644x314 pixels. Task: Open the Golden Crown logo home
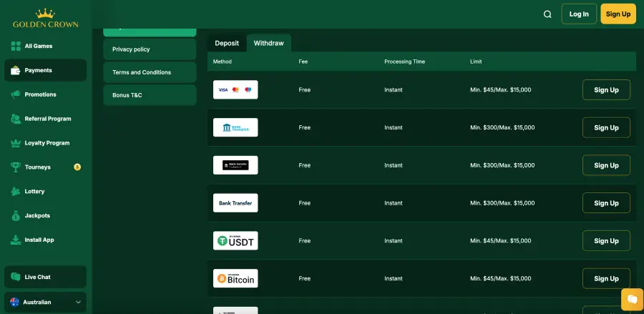click(46, 18)
